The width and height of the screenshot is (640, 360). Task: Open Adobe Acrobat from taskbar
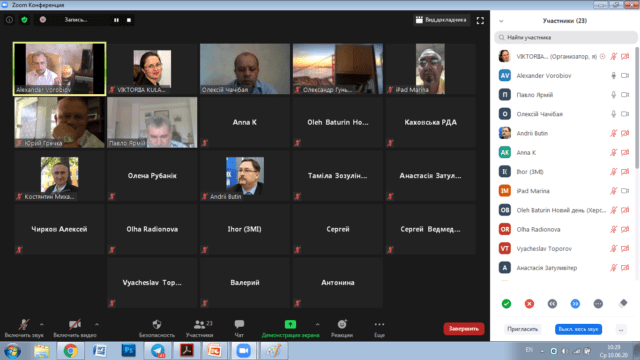pyautogui.click(x=187, y=351)
